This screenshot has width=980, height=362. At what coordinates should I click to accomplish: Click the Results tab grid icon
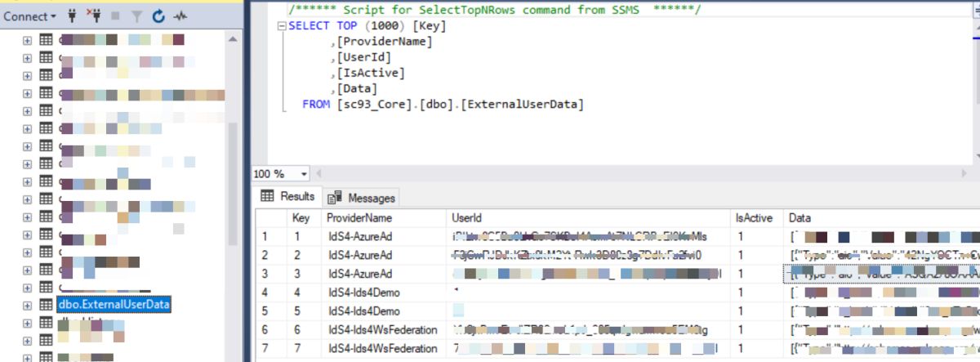[267, 196]
